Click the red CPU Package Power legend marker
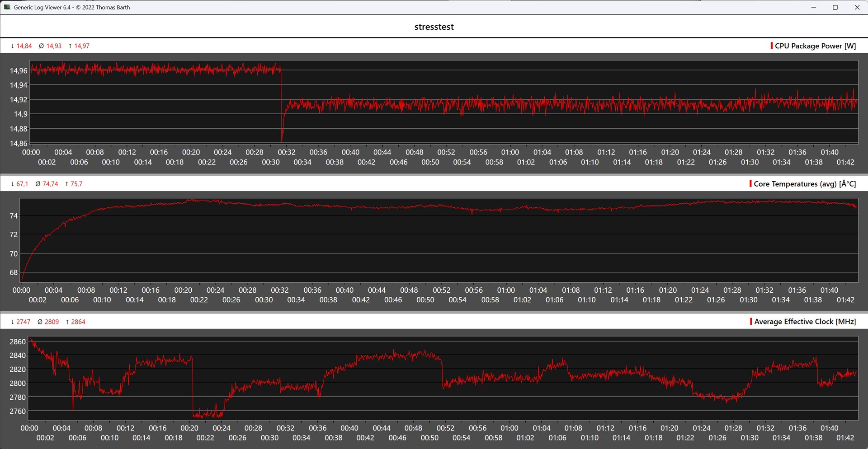 point(771,46)
